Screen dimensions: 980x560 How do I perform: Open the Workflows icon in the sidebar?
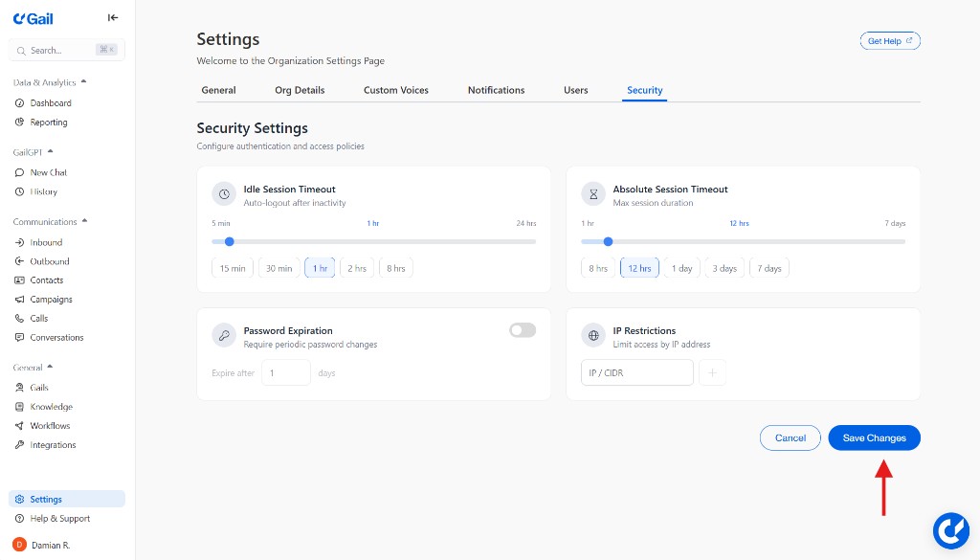click(x=20, y=426)
